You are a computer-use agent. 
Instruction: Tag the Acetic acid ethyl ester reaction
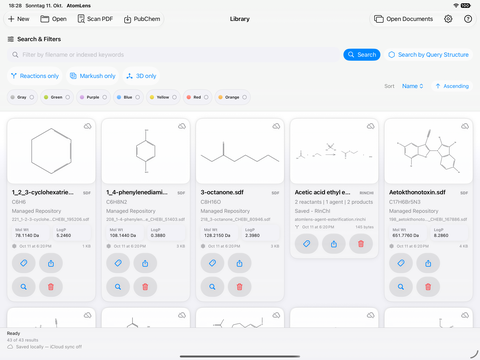[x=307, y=244]
